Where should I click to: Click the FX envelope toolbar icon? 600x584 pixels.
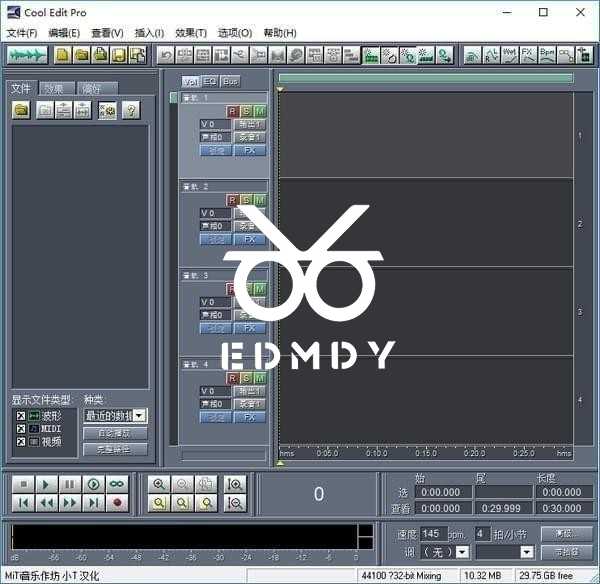[528, 55]
